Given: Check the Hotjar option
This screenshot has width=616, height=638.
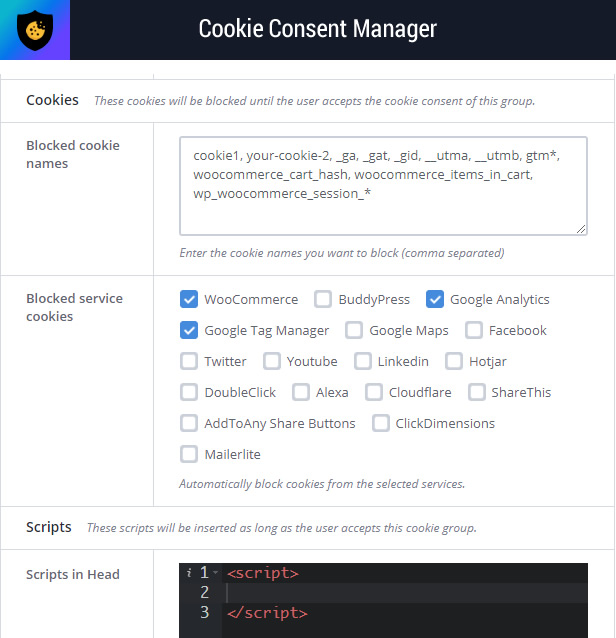Looking at the screenshot, I should 454,361.
